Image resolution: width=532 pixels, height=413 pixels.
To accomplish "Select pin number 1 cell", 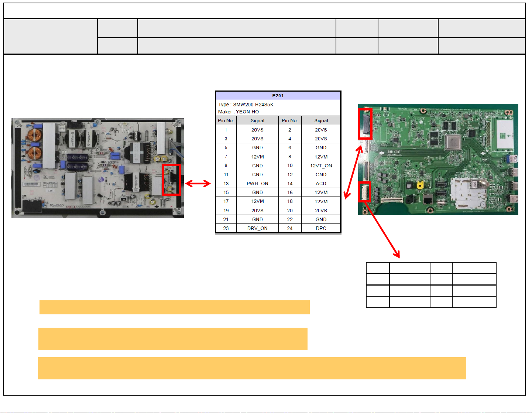I will tap(226, 130).
